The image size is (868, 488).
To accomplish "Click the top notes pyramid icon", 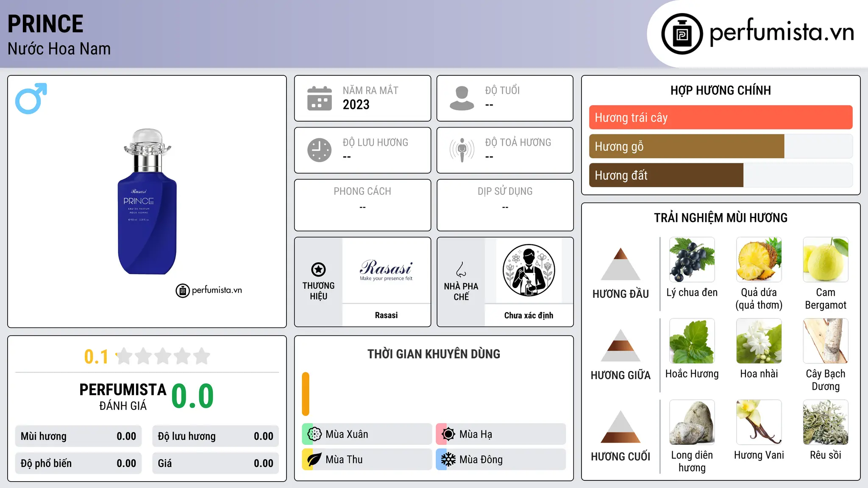I will (620, 264).
